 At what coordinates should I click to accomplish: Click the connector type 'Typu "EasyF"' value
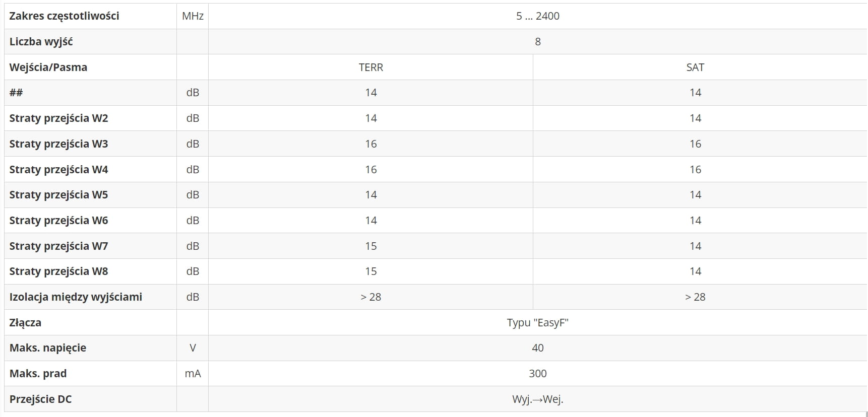[x=537, y=323]
